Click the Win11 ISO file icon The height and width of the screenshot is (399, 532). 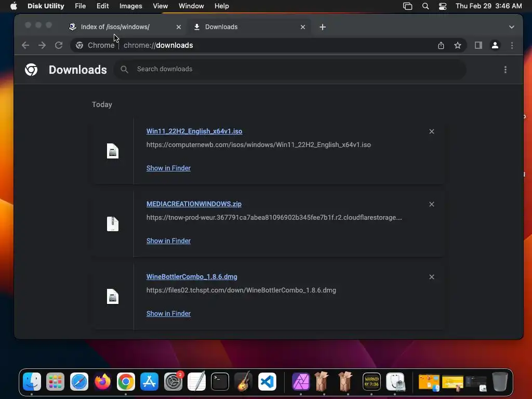pyautogui.click(x=113, y=151)
